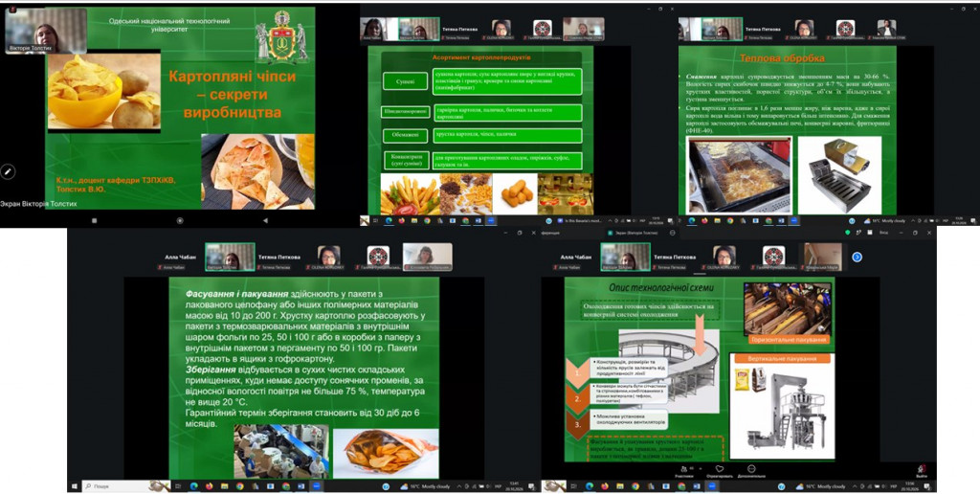
Task: Show next participants with blue arrow
Action: tap(857, 257)
